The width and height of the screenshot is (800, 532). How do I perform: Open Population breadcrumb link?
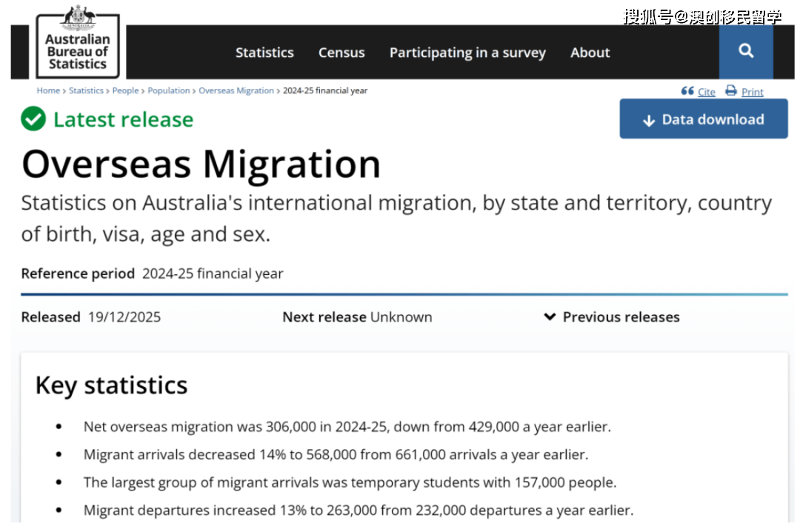coord(169,90)
